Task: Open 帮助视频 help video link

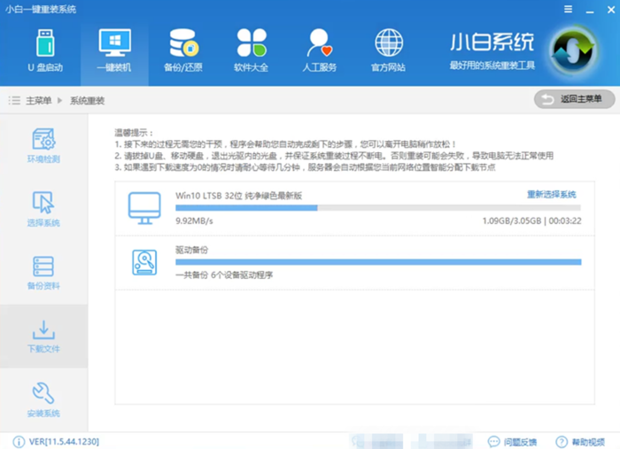Action: (588, 442)
